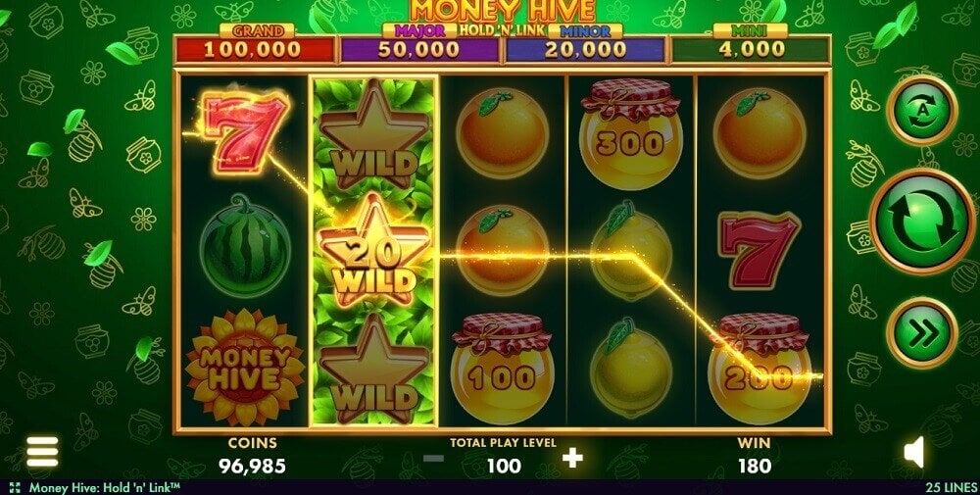Viewport: 980px width, 495px height.
Task: Mute the game sound speaker icon
Action: 913,452
